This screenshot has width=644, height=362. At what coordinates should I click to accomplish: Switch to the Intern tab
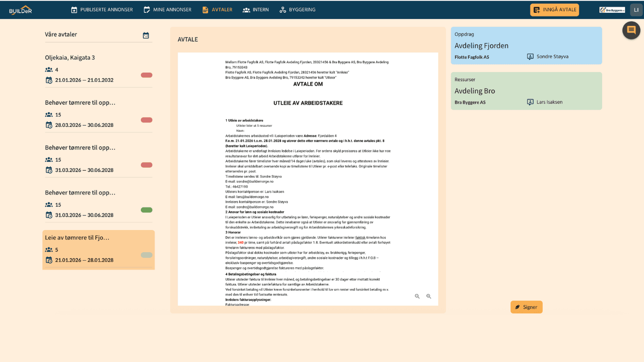[256, 10]
